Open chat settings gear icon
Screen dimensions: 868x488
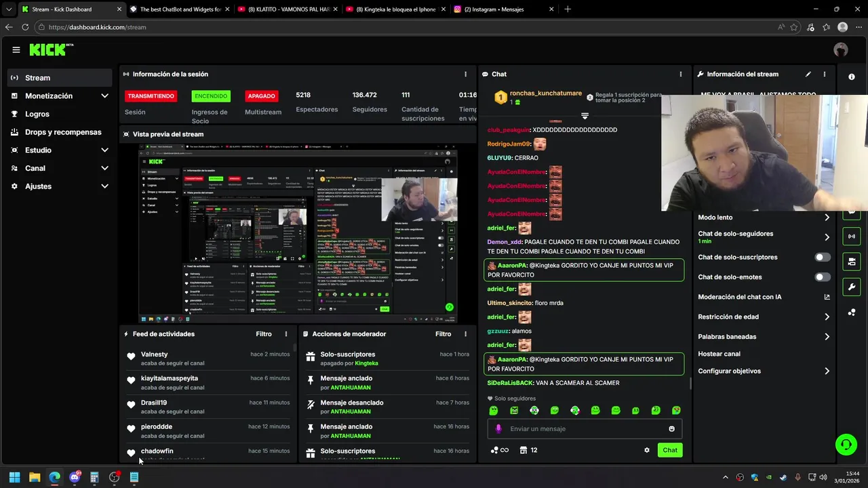point(646,450)
